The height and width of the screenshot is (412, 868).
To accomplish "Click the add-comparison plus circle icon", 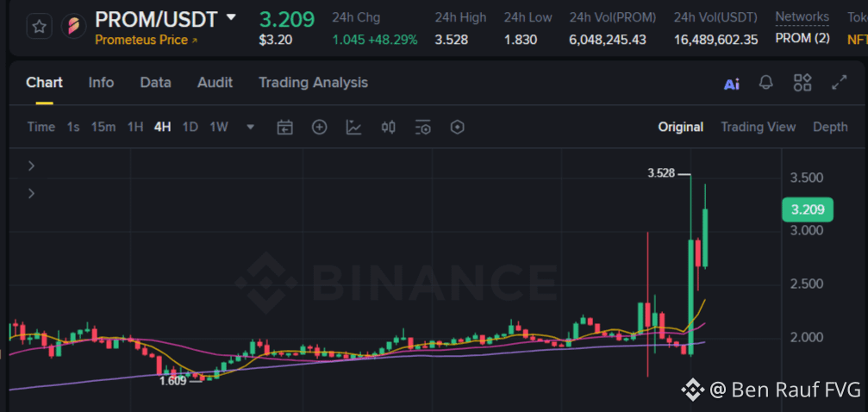I will pyautogui.click(x=320, y=128).
